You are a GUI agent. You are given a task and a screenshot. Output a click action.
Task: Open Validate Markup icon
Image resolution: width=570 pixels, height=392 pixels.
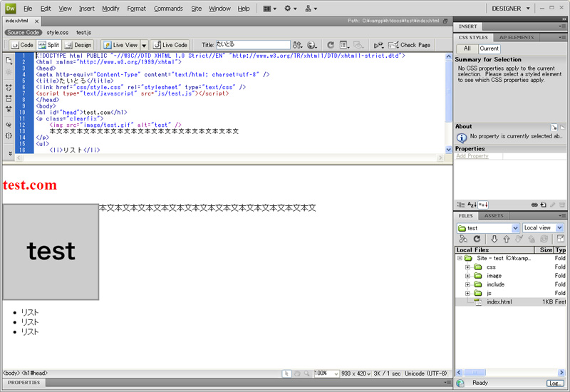click(x=378, y=45)
